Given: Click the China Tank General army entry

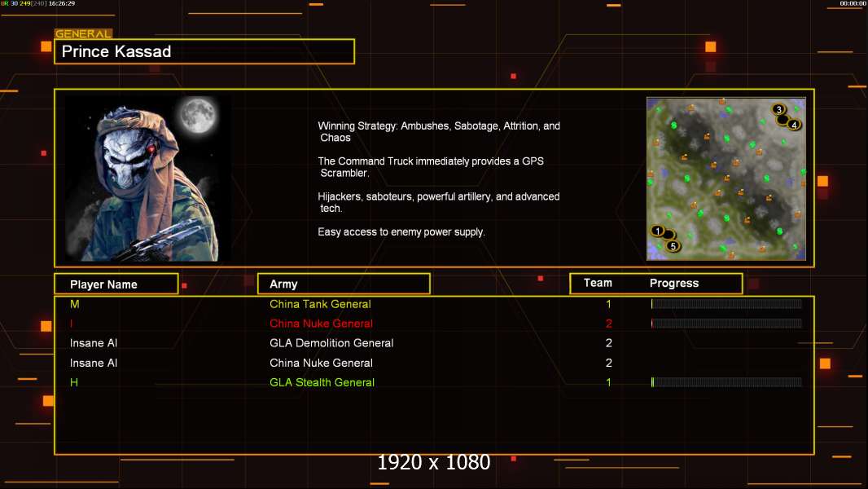Looking at the screenshot, I should (320, 304).
